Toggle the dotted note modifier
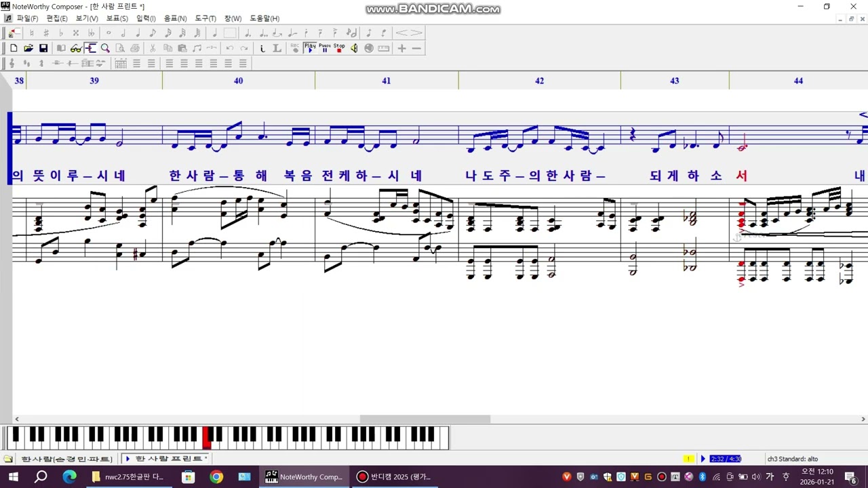This screenshot has width=868, height=488. tap(248, 33)
